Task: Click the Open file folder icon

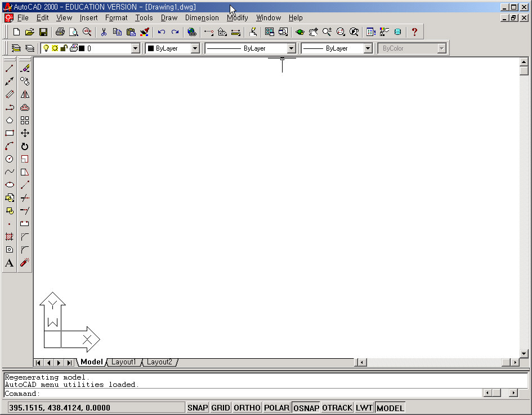Action: click(x=30, y=32)
